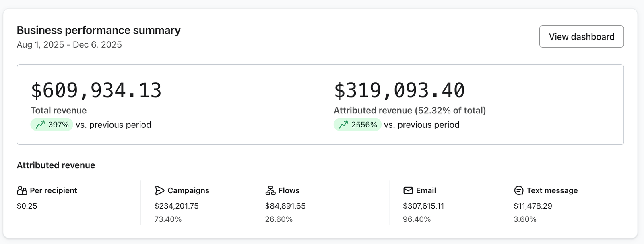
Task: Click the Business performance summary heading
Action: point(99,30)
